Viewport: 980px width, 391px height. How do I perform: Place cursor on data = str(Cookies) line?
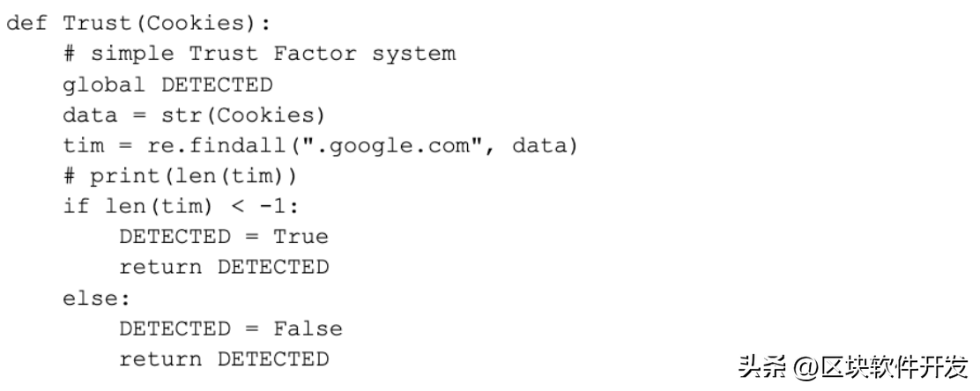click(194, 115)
